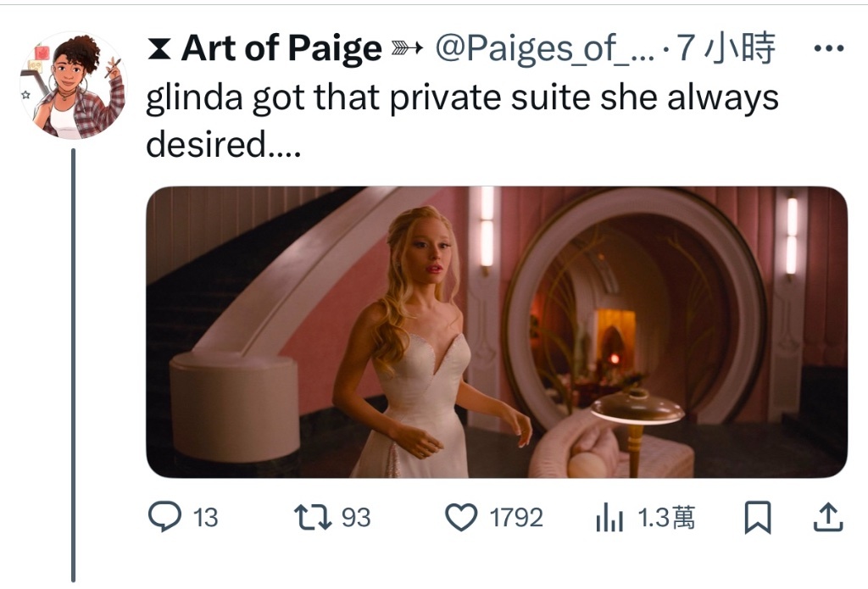Screen dimensions: 868x589
Task: Click the 13 replies count
Action: point(205,518)
